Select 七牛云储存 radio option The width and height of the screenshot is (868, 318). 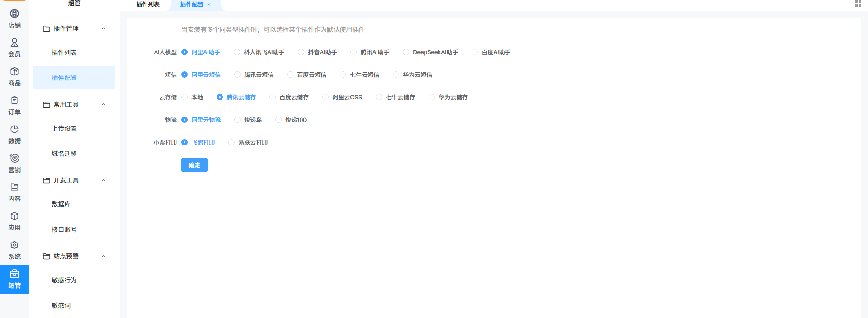[x=396, y=98]
